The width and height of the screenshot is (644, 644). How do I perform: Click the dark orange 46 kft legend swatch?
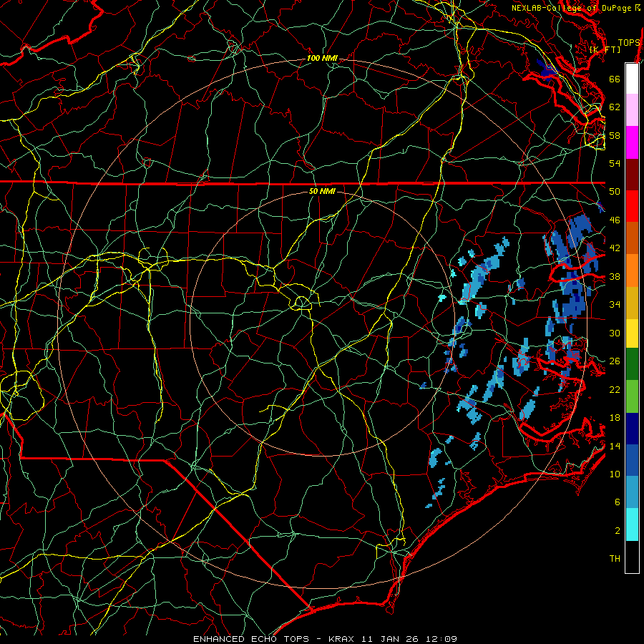(632, 238)
